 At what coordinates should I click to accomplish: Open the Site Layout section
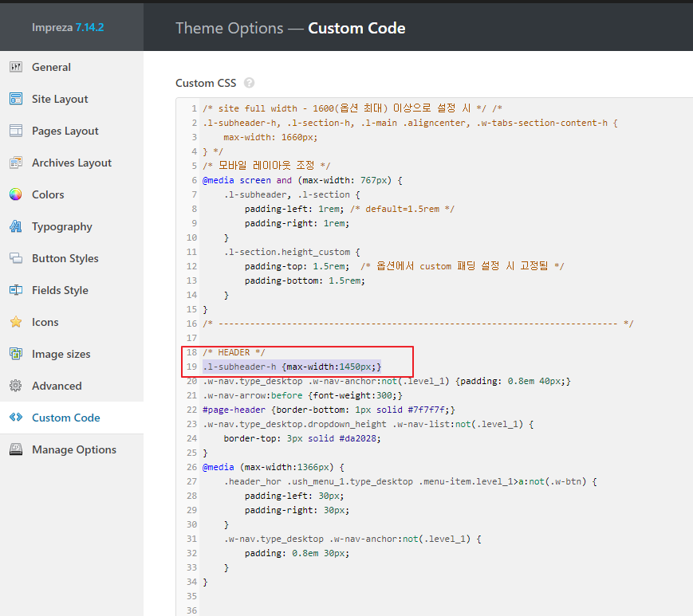(x=72, y=99)
